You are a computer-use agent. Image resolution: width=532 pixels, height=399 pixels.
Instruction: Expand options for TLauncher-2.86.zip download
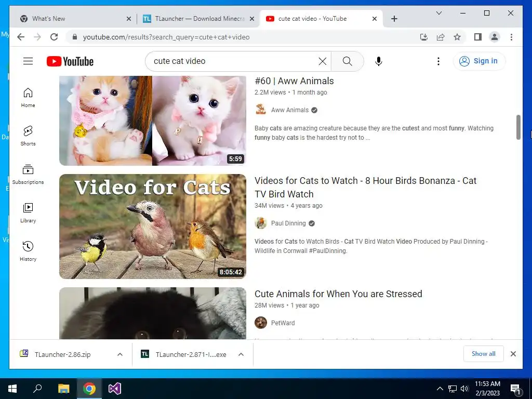pos(120,354)
